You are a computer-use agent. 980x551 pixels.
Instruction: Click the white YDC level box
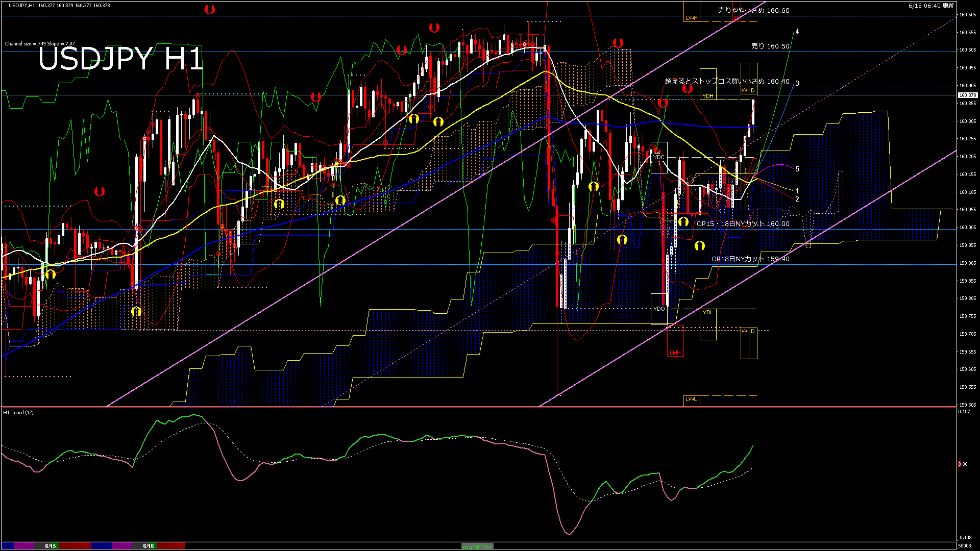pos(659,157)
